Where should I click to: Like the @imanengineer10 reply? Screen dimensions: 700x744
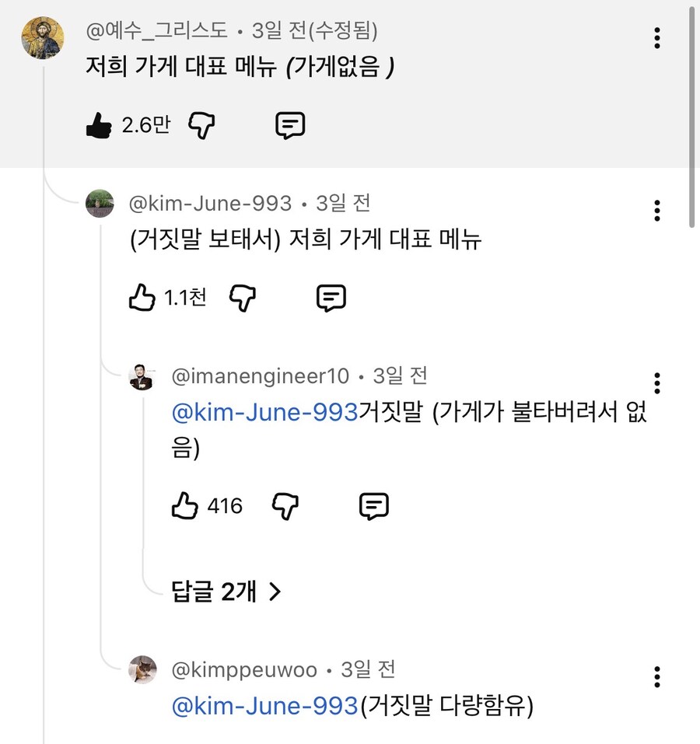(185, 507)
